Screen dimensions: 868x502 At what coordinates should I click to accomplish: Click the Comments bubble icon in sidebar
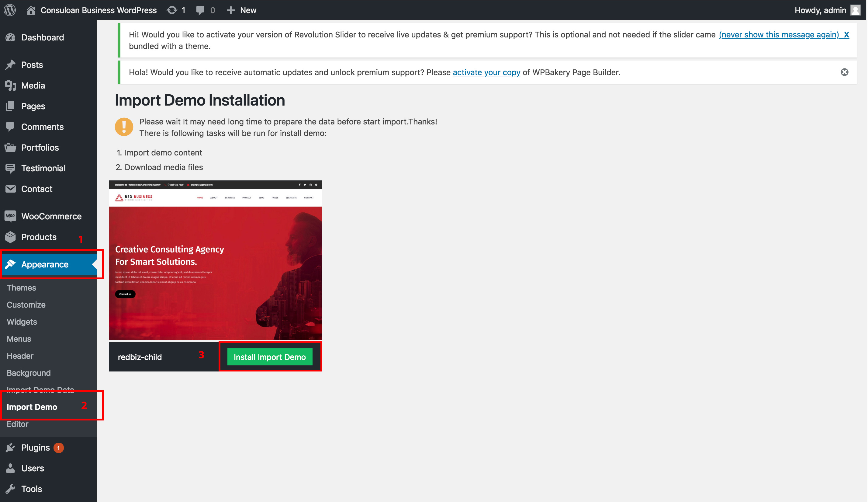[x=10, y=127]
